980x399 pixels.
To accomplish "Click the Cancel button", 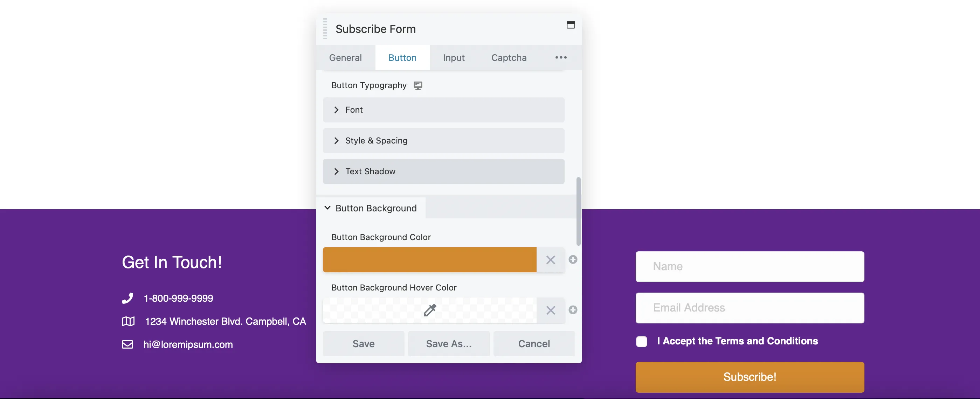I will point(534,343).
